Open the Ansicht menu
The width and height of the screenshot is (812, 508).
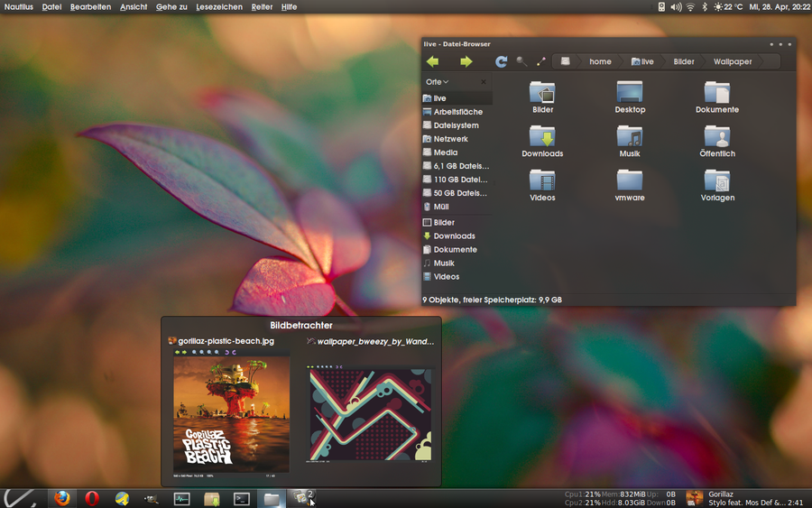click(134, 6)
